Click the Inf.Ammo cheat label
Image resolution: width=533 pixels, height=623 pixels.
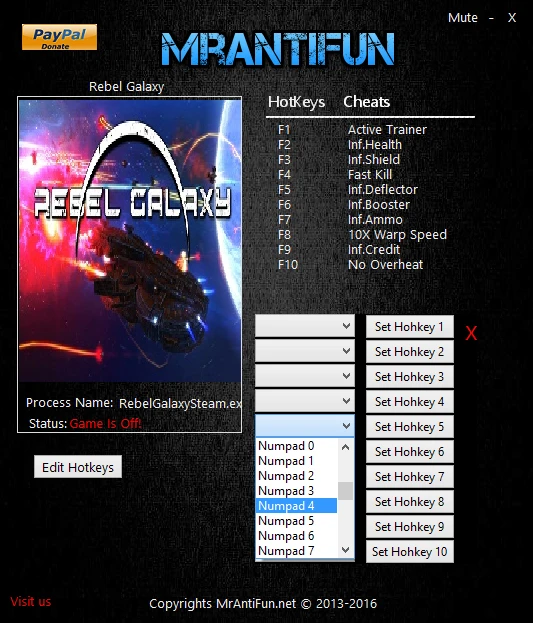click(x=375, y=220)
